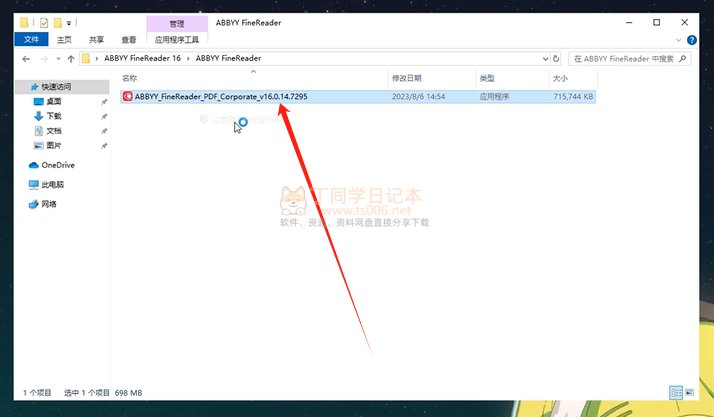714x417 pixels.
Task: Maximize the ABBYY FineReader Explorer window
Action: click(657, 22)
